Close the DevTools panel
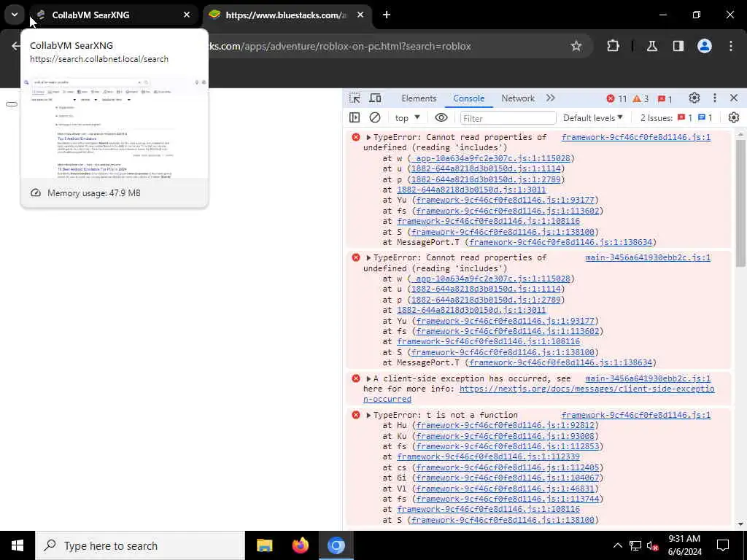Viewport: 747px width, 560px height. (x=734, y=98)
